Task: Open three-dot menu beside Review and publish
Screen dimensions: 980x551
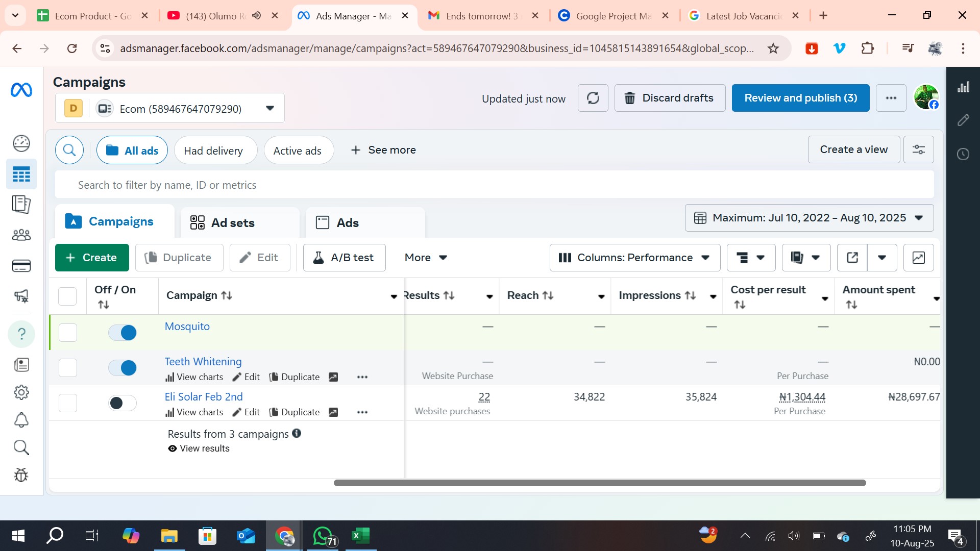Action: 891,98
